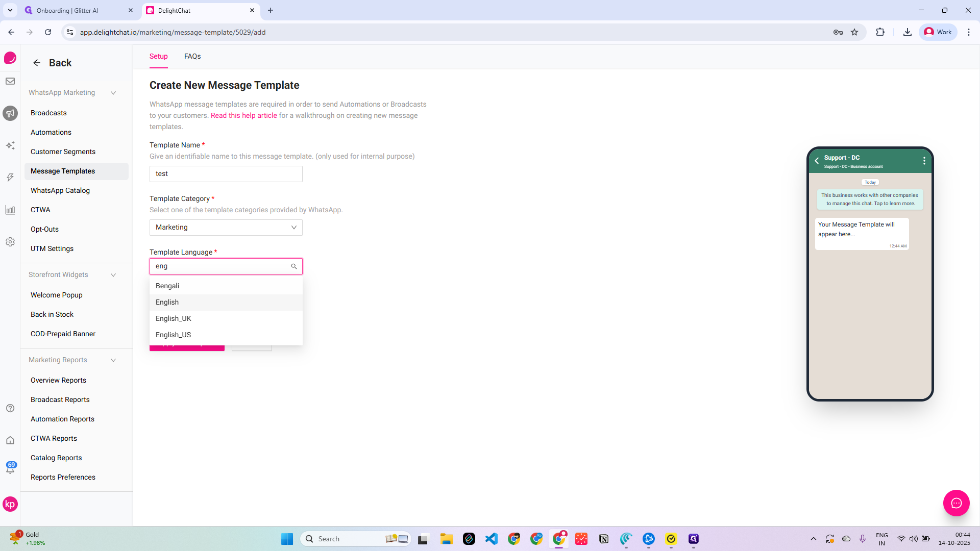Open the Read this help article link
Screen dimensions: 980x551
tap(244, 115)
